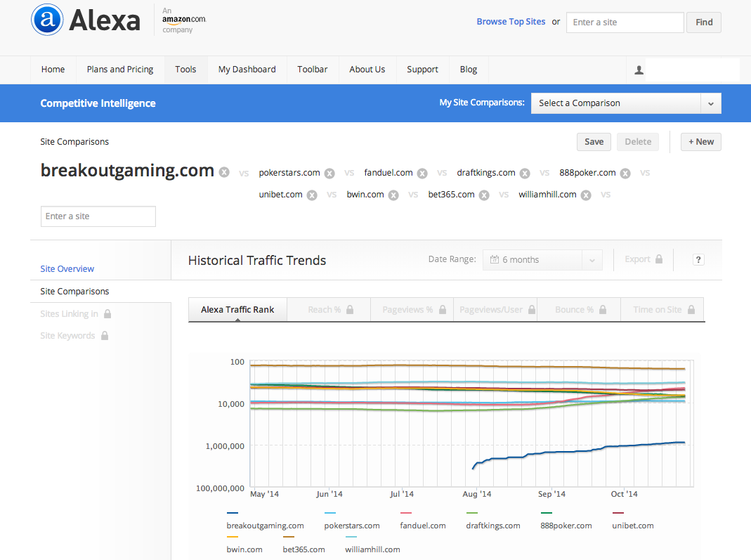Image resolution: width=751 pixels, height=560 pixels.
Task: Remove draftkings.com from the comparison
Action: 525,174
